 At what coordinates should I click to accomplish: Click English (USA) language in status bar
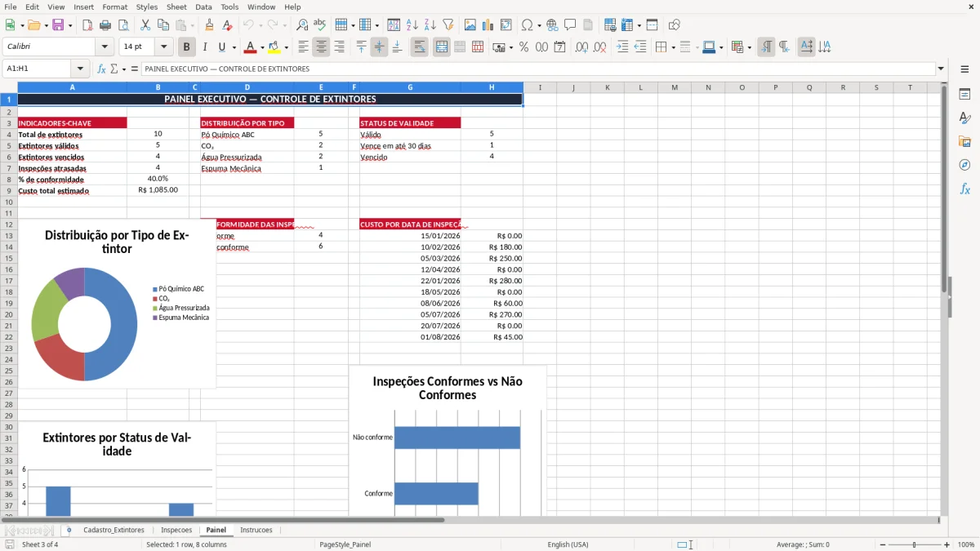coord(568,544)
